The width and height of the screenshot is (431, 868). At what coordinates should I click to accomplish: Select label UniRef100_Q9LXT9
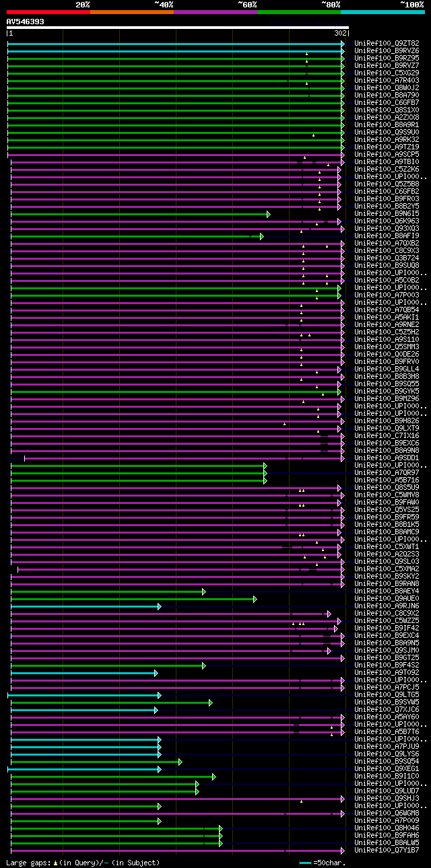(387, 428)
